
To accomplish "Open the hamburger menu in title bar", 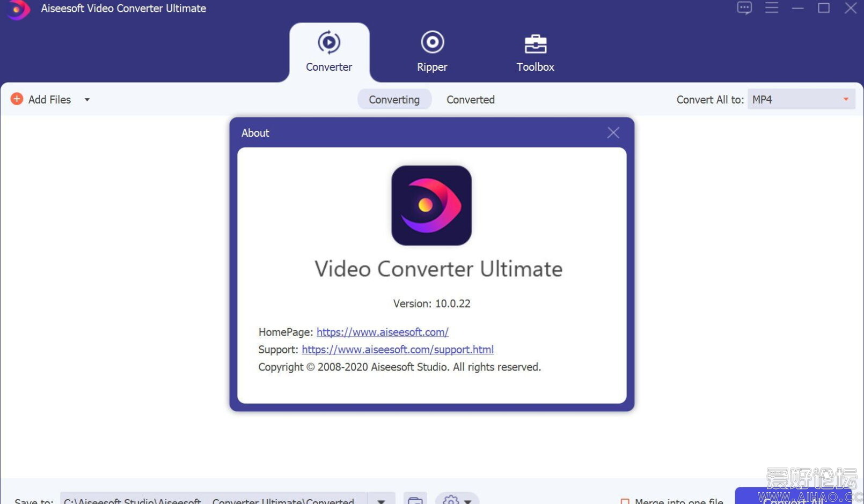I will coord(772,8).
